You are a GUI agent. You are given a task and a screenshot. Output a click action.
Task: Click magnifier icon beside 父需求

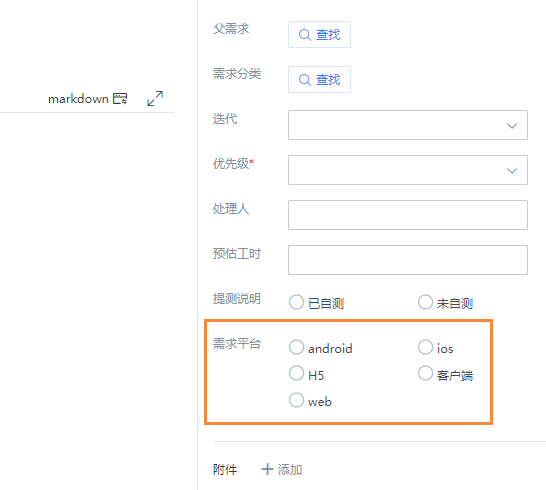coord(305,35)
